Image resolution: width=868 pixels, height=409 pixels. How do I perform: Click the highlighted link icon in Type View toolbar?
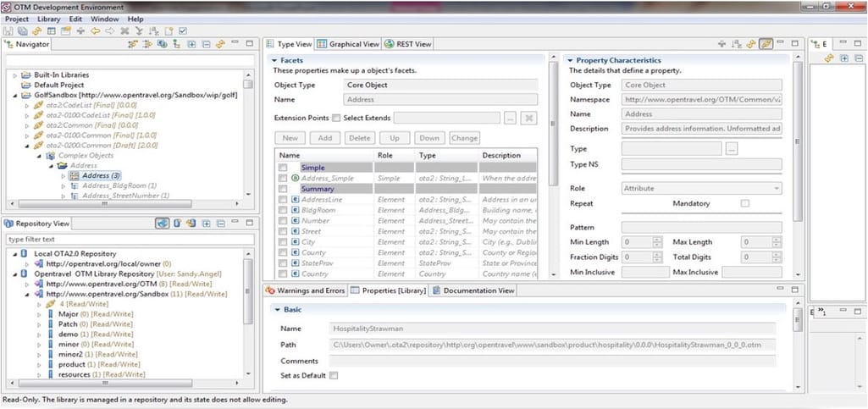(x=766, y=44)
